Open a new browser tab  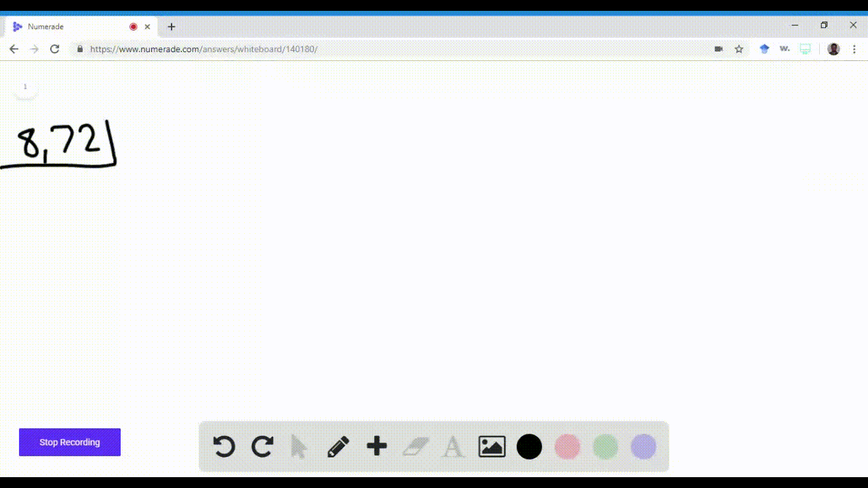click(172, 26)
